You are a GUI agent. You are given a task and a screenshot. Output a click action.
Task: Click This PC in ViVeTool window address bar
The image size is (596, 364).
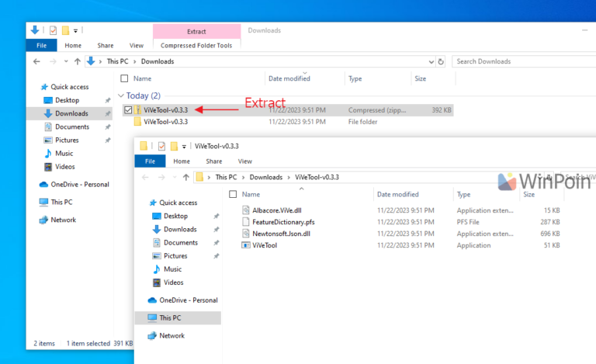tap(226, 177)
